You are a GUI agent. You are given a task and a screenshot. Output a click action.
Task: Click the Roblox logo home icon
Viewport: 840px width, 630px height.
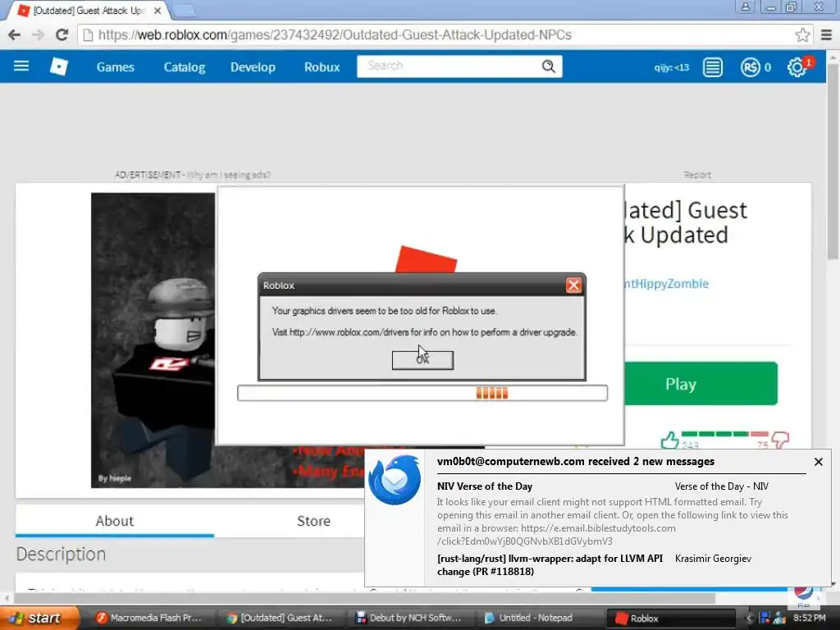59,66
